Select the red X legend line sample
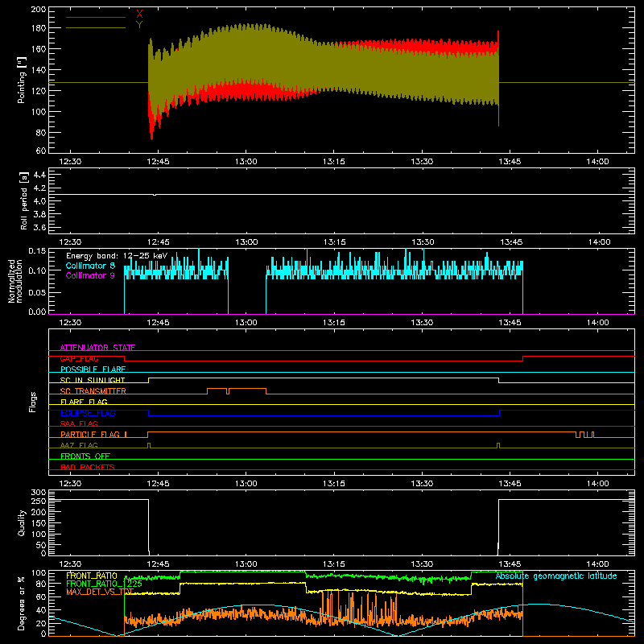Image resolution: width=644 pixels, height=644 pixels. pyautogui.click(x=96, y=17)
